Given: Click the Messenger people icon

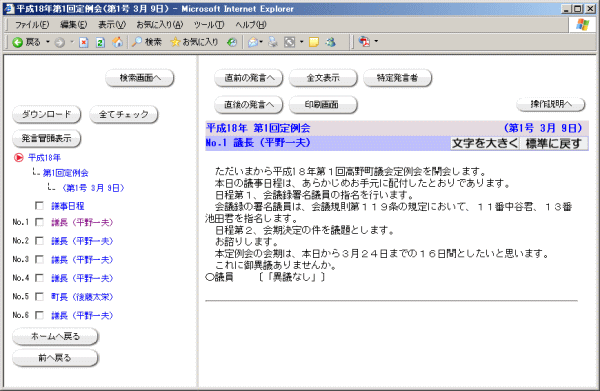Looking at the screenshot, I should (331, 42).
